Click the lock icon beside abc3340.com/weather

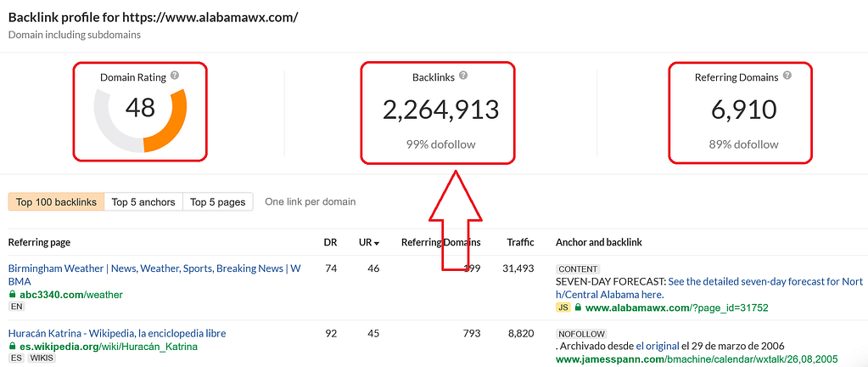(x=12, y=295)
